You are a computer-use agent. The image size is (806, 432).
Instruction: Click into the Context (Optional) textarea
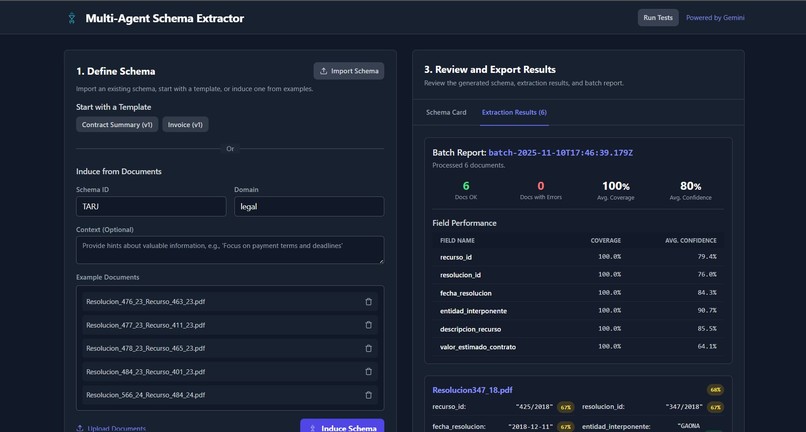(230, 250)
